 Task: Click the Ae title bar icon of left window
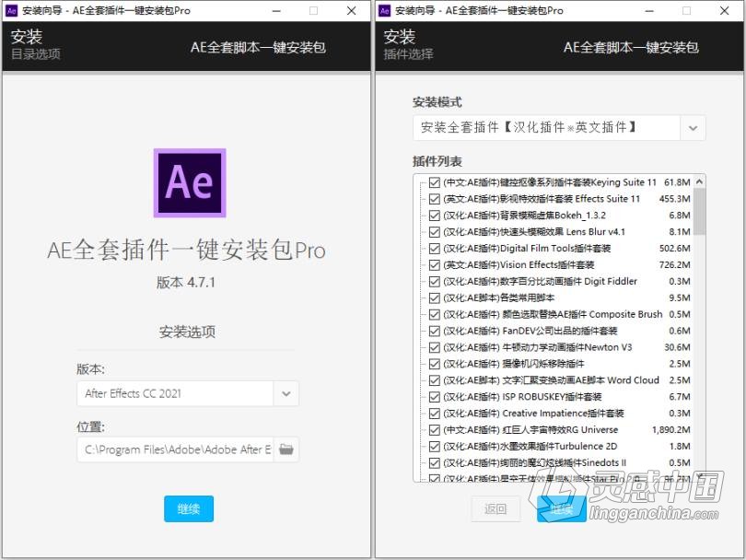coord(11,10)
